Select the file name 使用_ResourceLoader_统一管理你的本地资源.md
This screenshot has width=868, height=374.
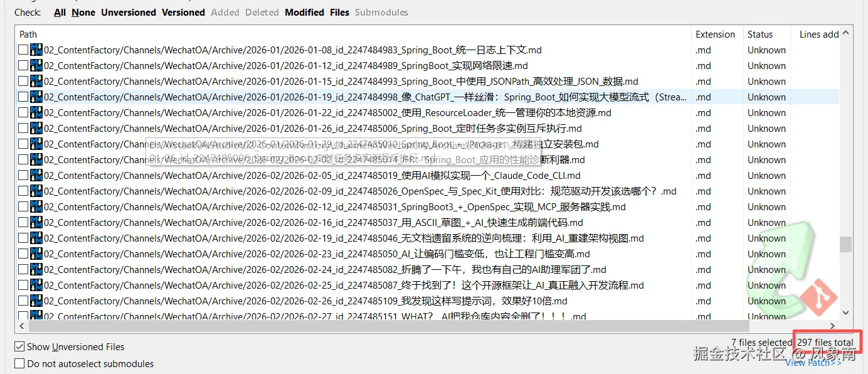pyautogui.click(x=505, y=113)
